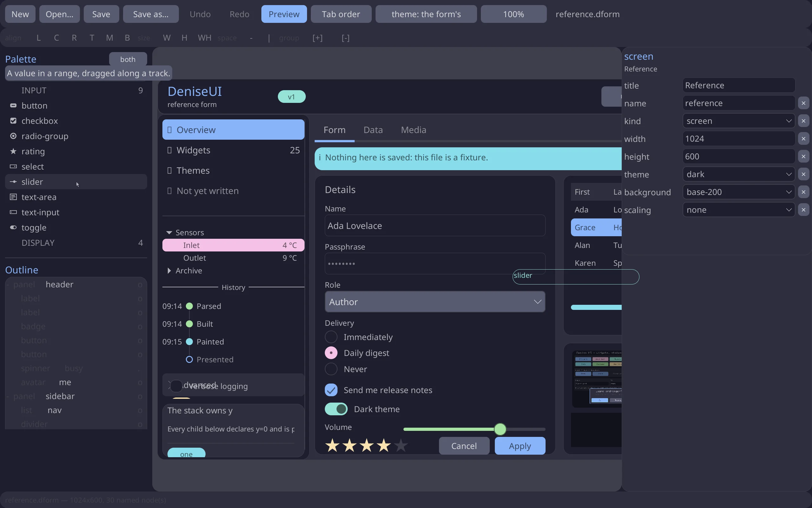This screenshot has width=812, height=508.
Task: Pick the button widget icon in Palette
Action: pyautogui.click(x=13, y=105)
